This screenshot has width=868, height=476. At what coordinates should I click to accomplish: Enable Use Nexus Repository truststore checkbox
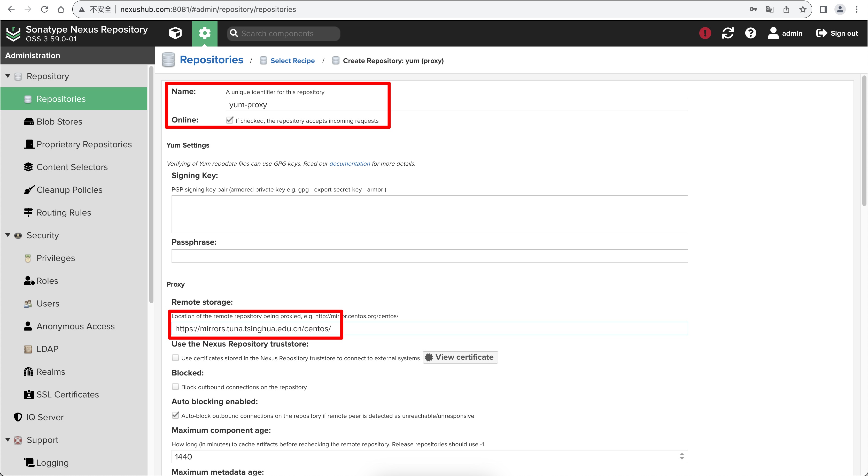click(175, 358)
